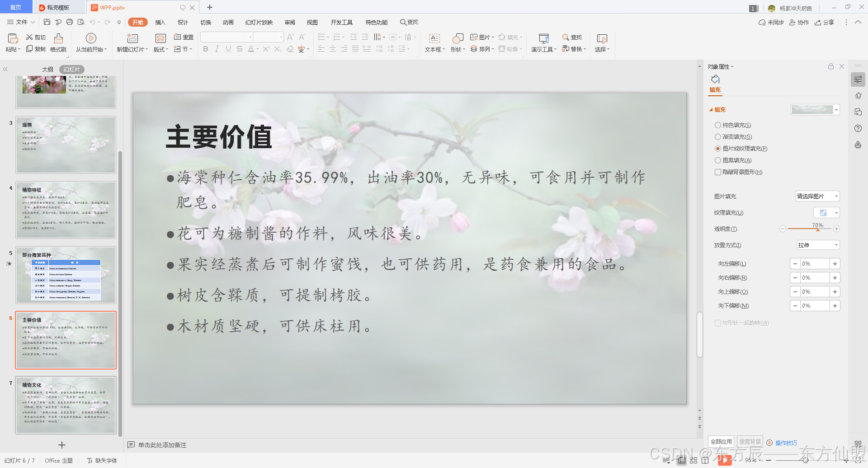Click the Save icon in quick toolbar
Image resolution: width=868 pixels, height=468 pixels.
pyautogui.click(x=47, y=22)
